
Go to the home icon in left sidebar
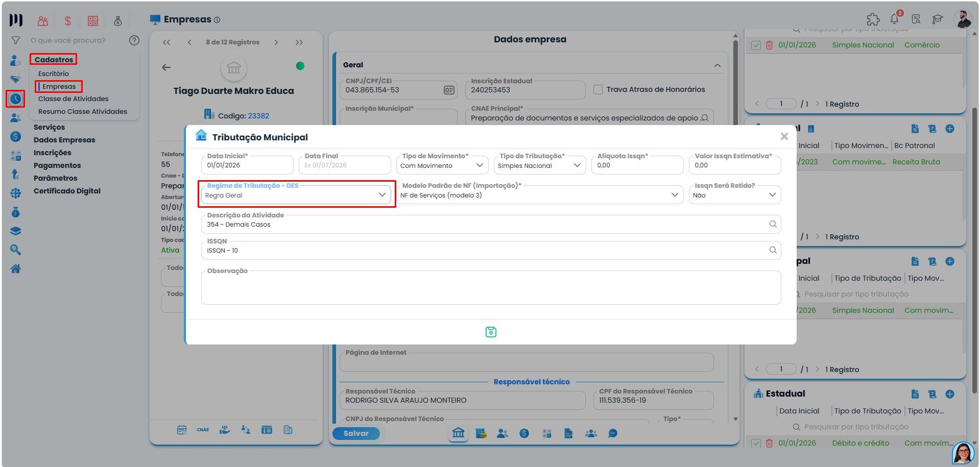pyautogui.click(x=16, y=268)
